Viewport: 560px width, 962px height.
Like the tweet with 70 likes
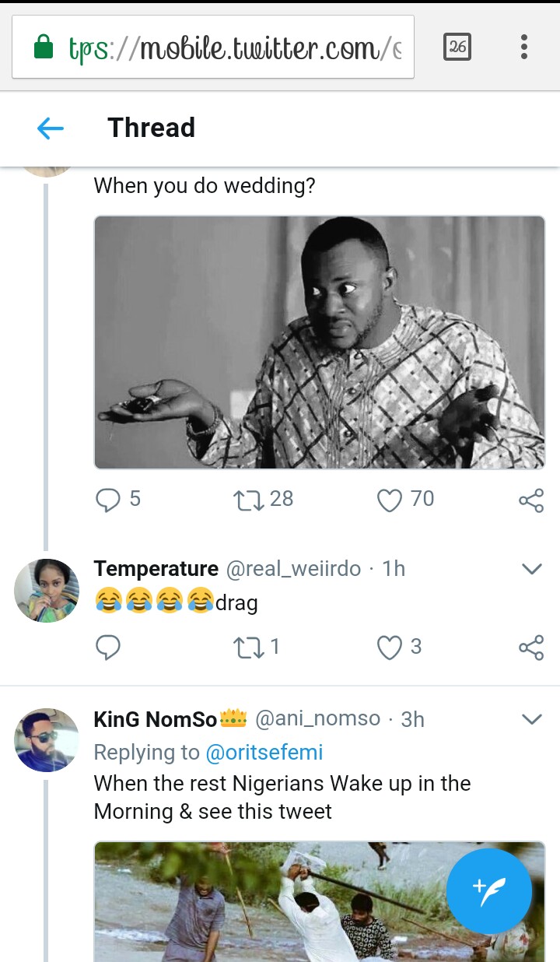(x=390, y=500)
